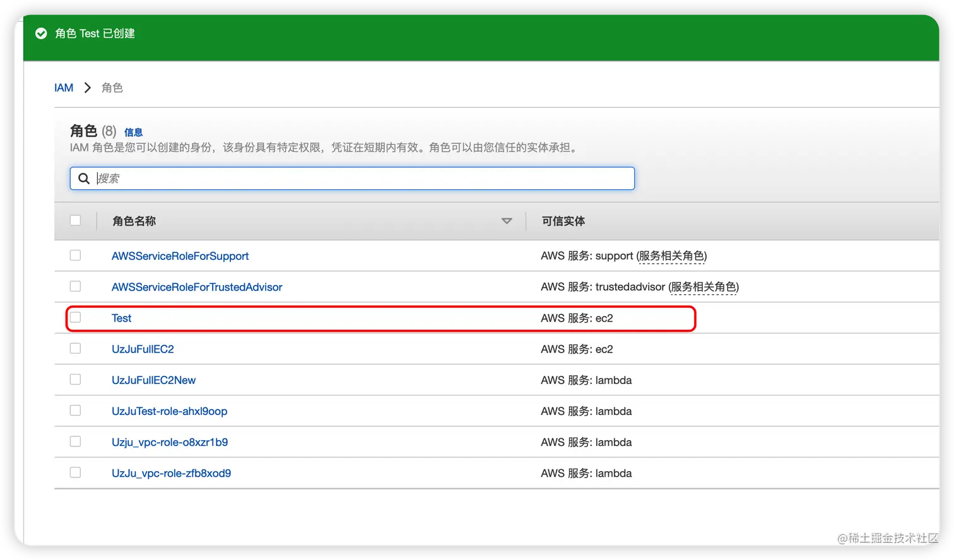Screen dimensions: 954x560
Task: Click the 服务相关角色 text in support row
Action: [671, 256]
